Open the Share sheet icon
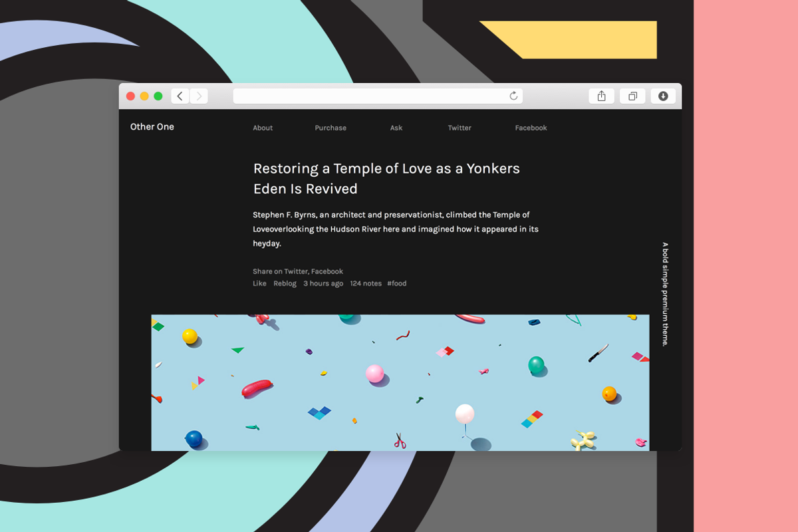The height and width of the screenshot is (532, 798). click(601, 96)
